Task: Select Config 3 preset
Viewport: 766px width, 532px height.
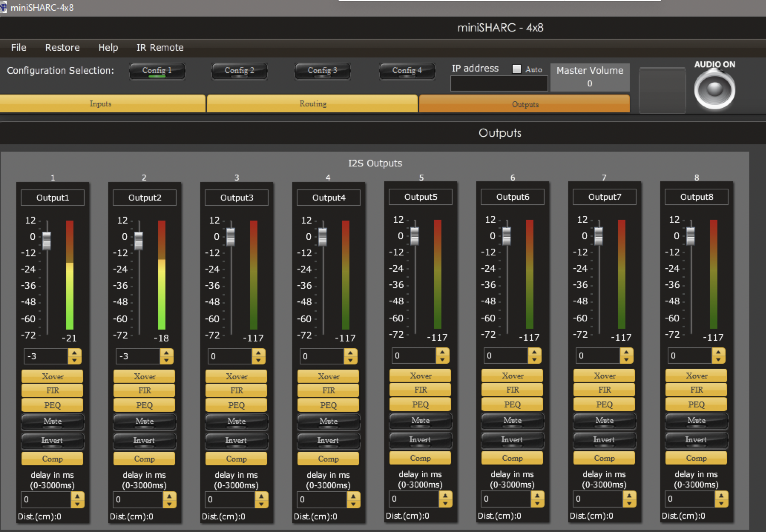Action: [322, 70]
